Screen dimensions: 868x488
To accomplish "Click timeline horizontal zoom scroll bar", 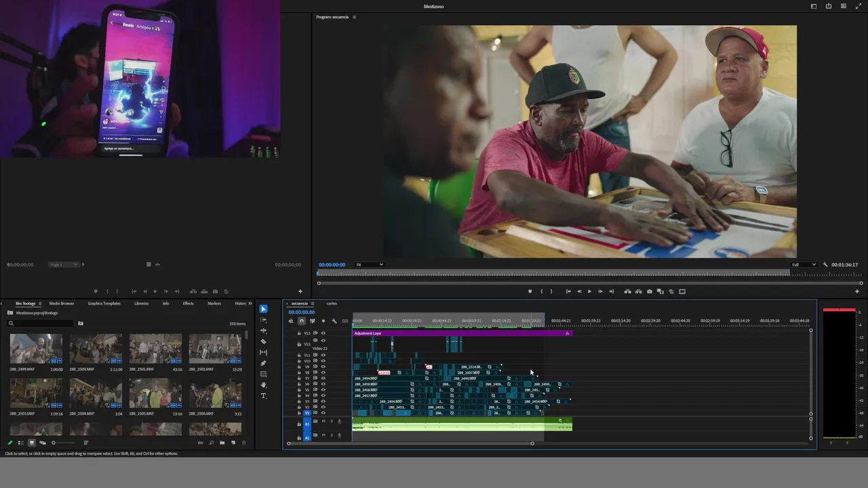I will [410, 443].
